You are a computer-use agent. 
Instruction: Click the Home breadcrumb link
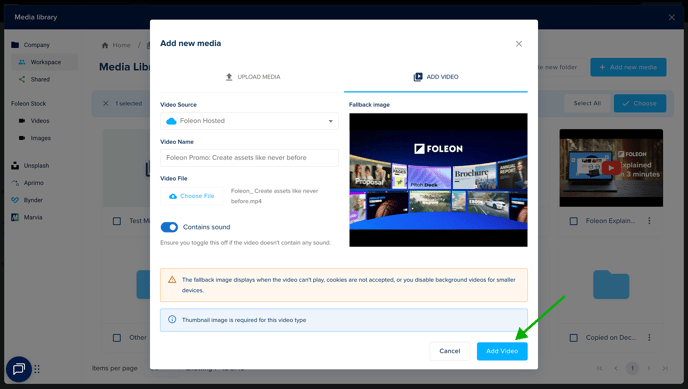pyautogui.click(x=116, y=45)
